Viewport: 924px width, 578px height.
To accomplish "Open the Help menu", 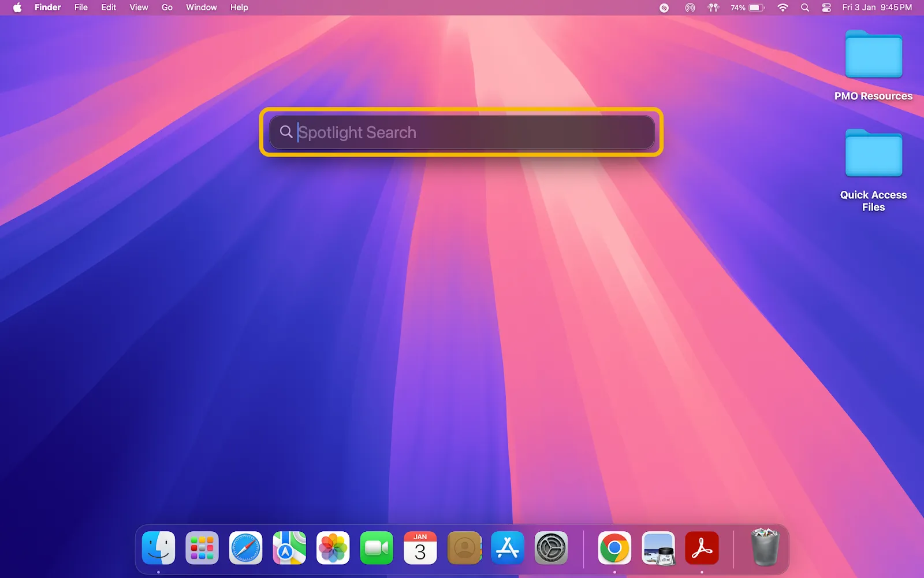I will tap(239, 8).
